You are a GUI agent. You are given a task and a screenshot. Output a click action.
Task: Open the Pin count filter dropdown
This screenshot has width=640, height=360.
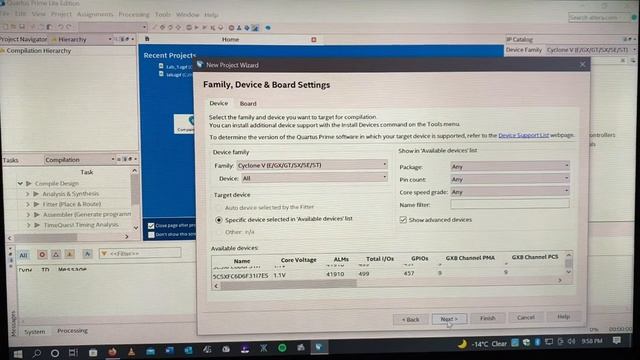click(510, 179)
